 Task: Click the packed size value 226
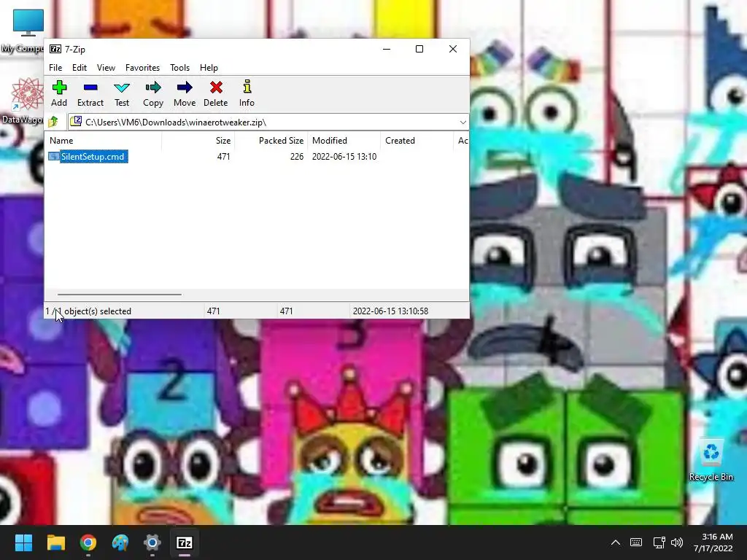[297, 157]
